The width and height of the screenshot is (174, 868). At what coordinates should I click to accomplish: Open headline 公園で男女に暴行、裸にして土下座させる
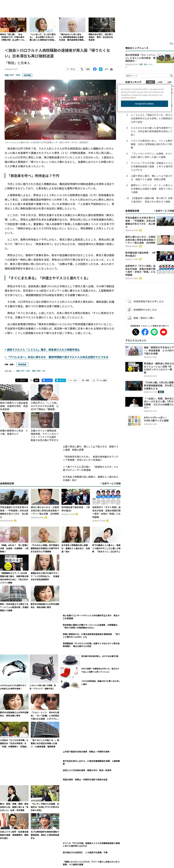pos(90,448)
